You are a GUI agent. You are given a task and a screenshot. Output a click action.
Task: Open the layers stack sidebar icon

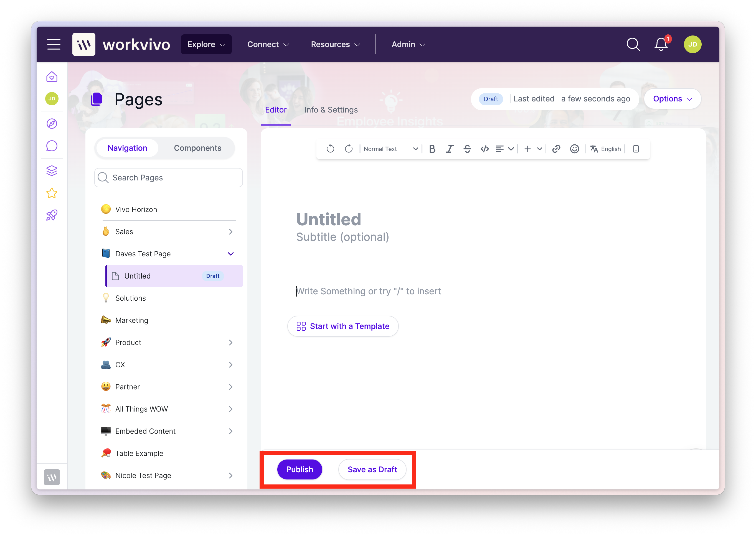[52, 171]
